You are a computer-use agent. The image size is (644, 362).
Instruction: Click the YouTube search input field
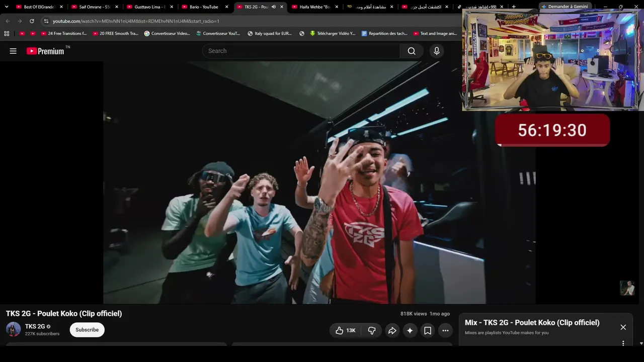[x=301, y=51]
